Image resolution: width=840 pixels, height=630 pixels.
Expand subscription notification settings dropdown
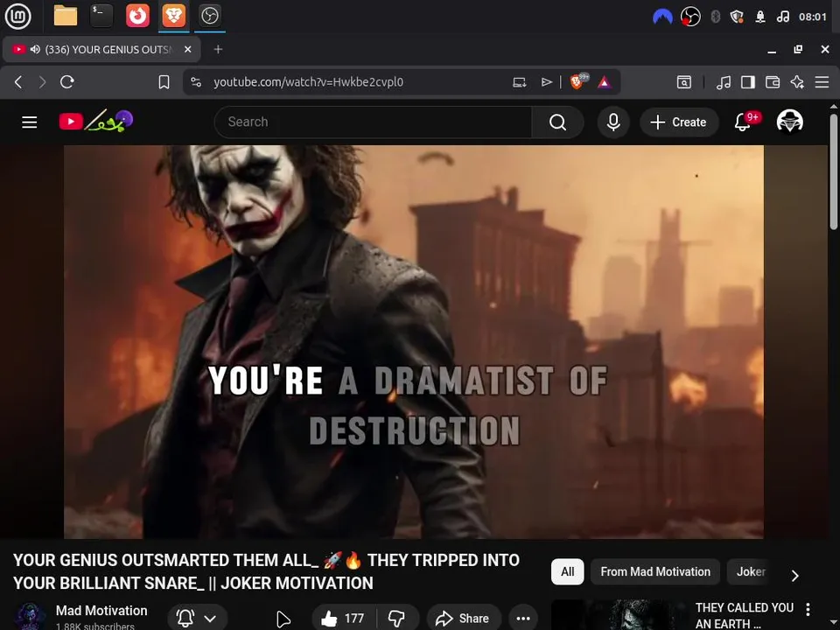coord(197,619)
